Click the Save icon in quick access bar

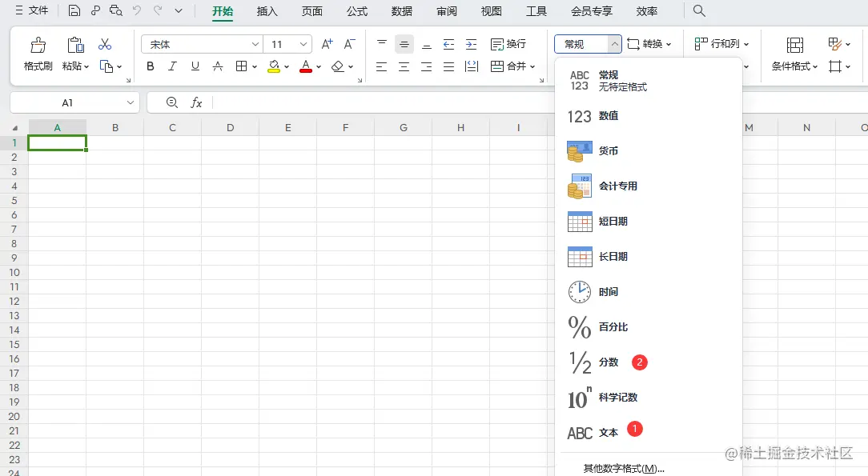[74, 10]
